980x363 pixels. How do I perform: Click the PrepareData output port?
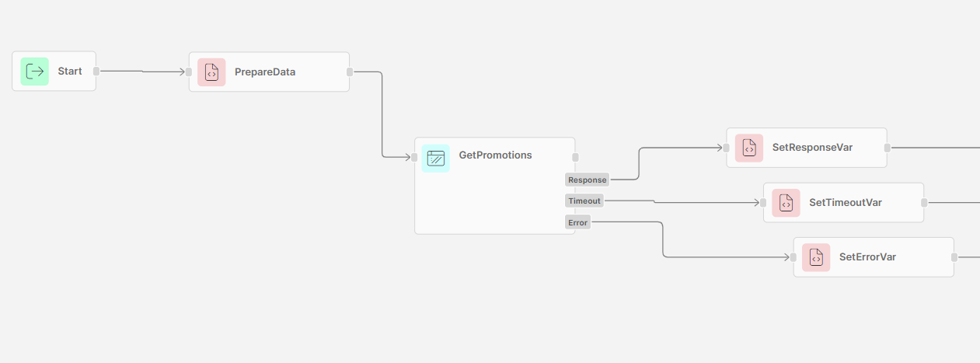click(x=350, y=72)
